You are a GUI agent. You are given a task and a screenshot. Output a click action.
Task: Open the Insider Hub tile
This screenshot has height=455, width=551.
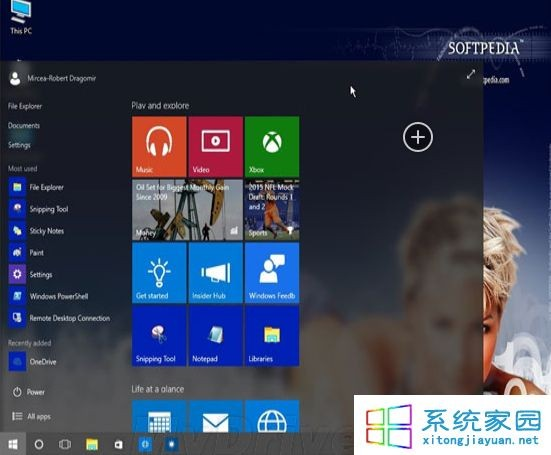point(215,273)
